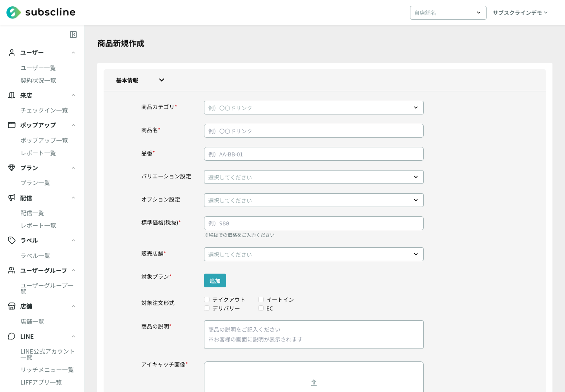Click the ユーザーグループ people icon
Image resolution: width=565 pixels, height=392 pixels.
(12, 270)
